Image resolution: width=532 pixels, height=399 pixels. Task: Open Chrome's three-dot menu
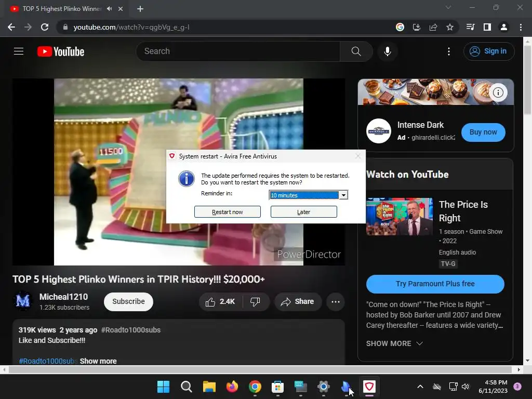[521, 27]
